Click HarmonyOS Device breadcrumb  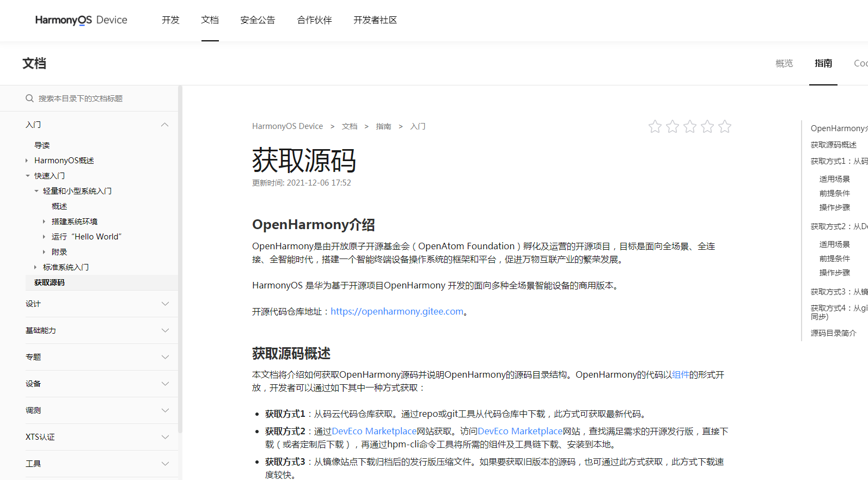pyautogui.click(x=288, y=126)
